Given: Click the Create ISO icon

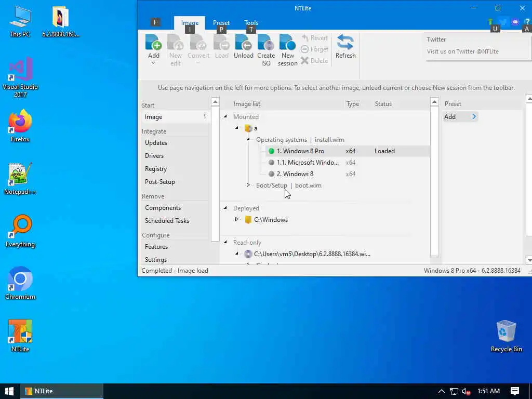Looking at the screenshot, I should [x=265, y=43].
